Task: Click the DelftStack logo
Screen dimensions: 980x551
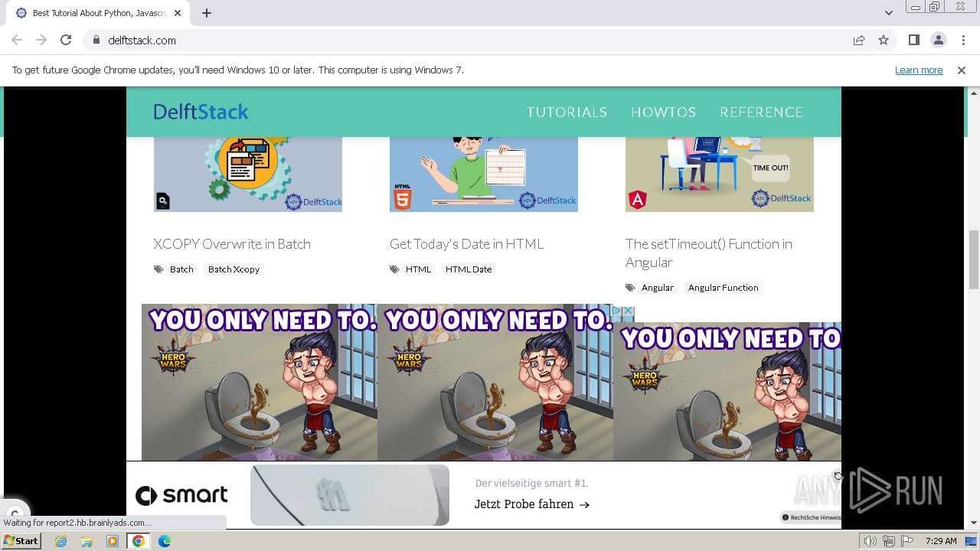Action: pos(201,112)
